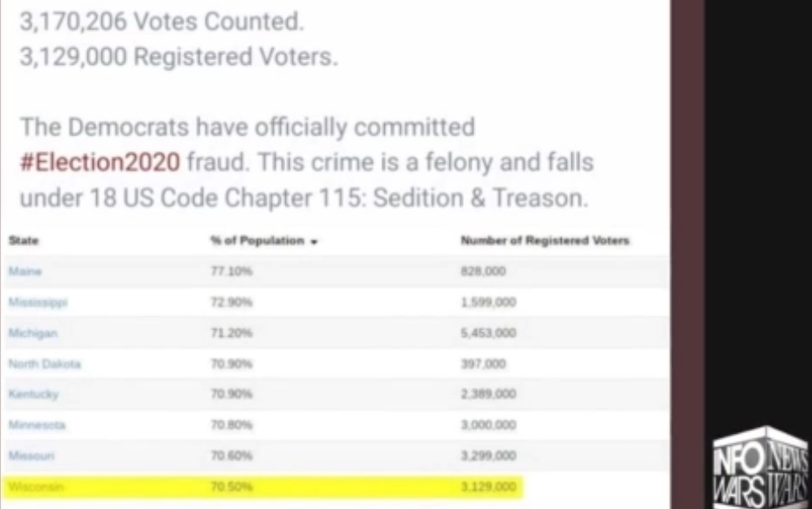Click the highlighted Wisconsin state link

coord(35,486)
